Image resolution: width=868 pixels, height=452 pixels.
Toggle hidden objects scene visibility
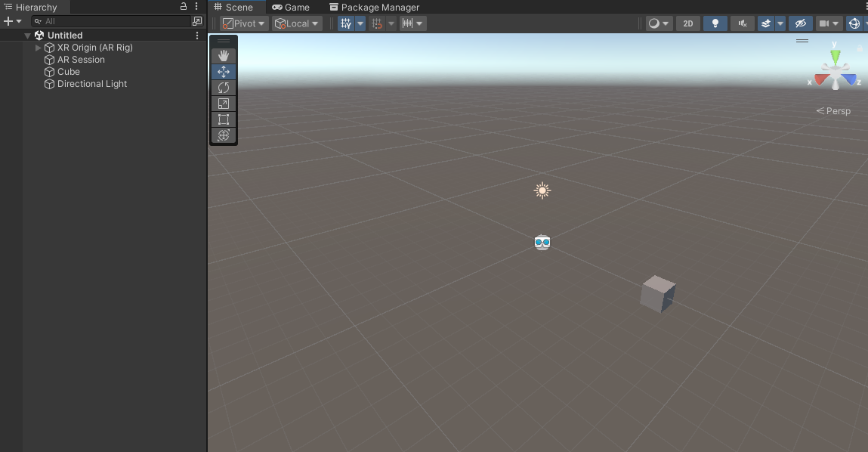click(x=801, y=23)
